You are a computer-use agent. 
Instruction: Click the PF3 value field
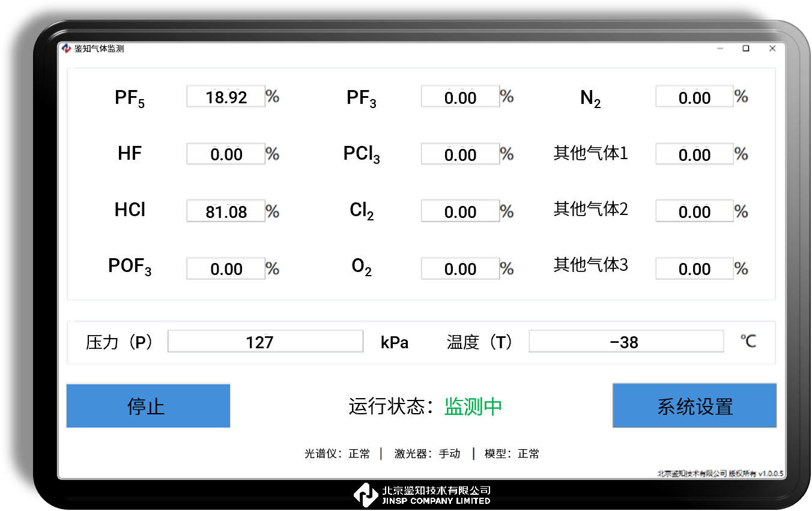click(x=460, y=97)
